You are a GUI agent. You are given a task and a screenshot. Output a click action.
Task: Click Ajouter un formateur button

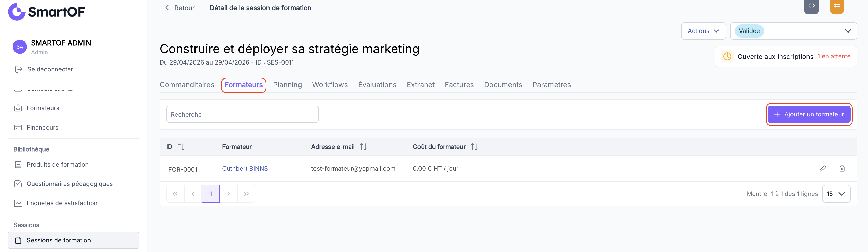coord(809,114)
